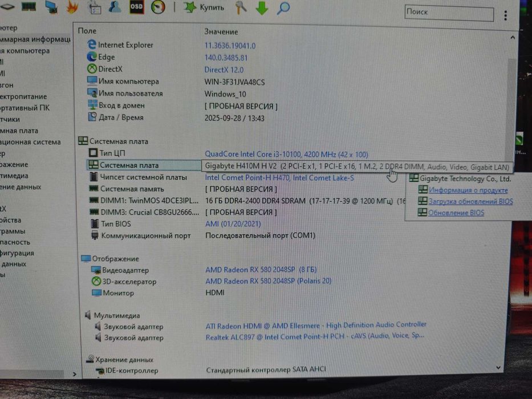Click the Тип BIOS chip icon

point(95,223)
